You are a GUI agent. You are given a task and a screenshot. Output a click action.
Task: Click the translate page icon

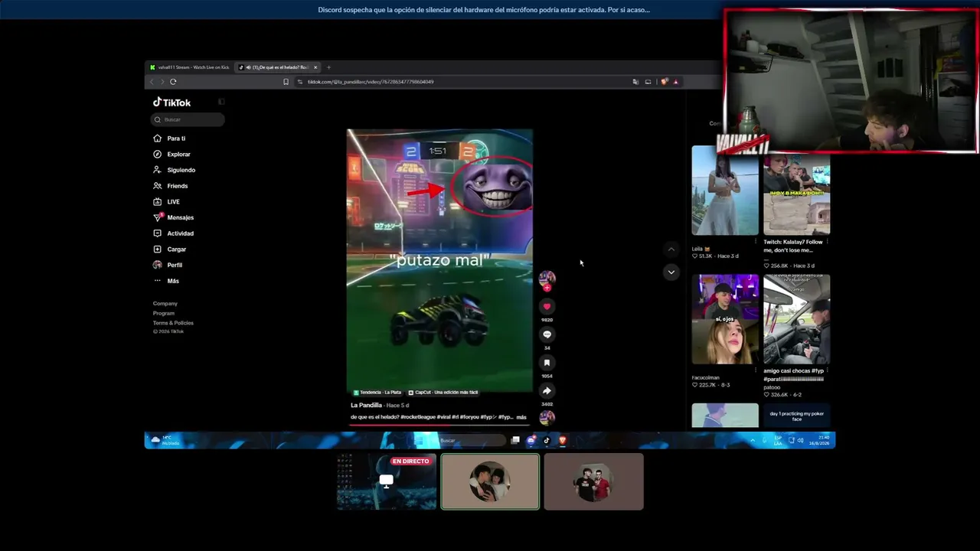coord(635,82)
